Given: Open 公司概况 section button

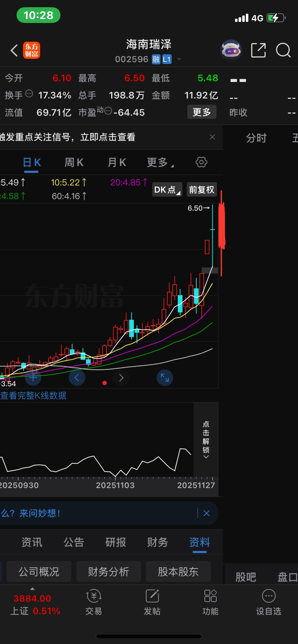Looking at the screenshot, I should [x=39, y=571].
